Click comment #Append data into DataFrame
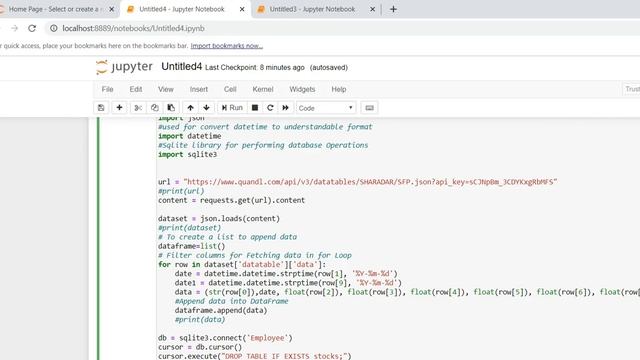This screenshot has height=360, width=640. (x=231, y=301)
